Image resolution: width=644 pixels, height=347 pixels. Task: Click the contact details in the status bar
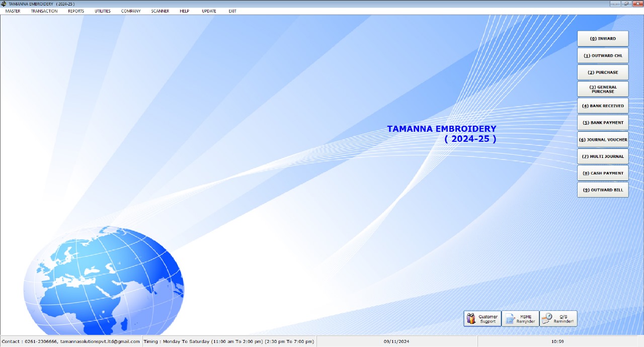coord(71,341)
